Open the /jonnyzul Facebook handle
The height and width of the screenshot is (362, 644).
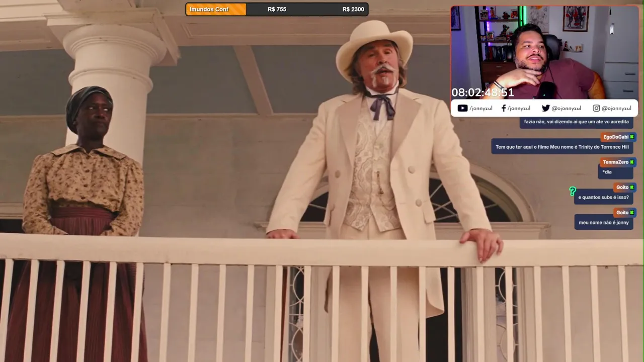click(x=519, y=108)
